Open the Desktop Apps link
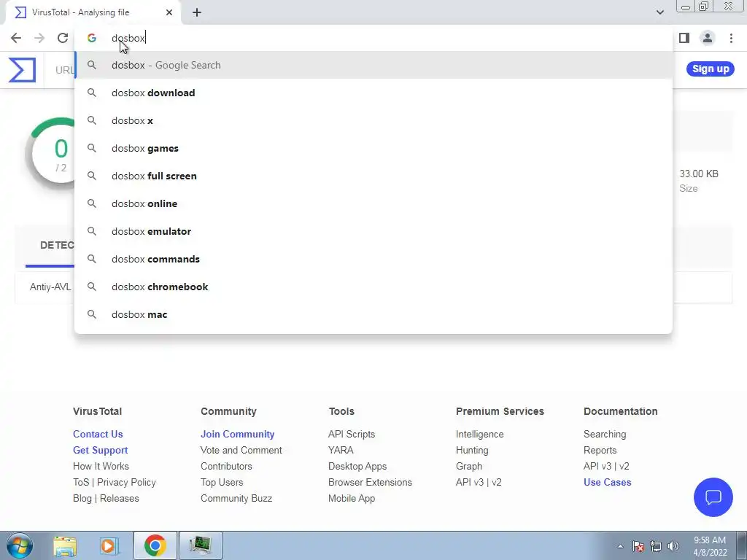This screenshot has width=747, height=560. coord(357,466)
